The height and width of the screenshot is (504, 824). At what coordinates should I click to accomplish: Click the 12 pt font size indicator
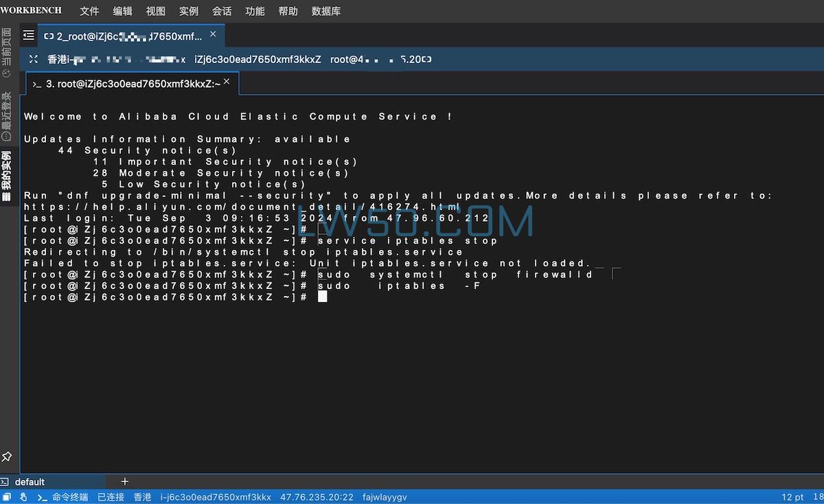click(x=792, y=497)
